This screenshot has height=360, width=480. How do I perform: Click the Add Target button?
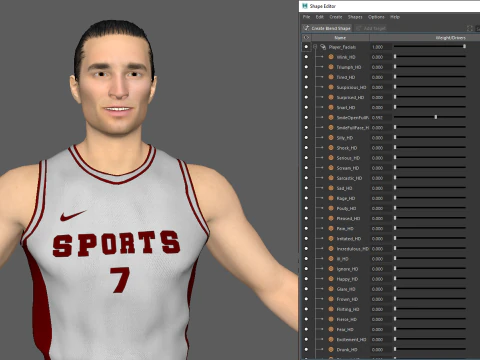pyautogui.click(x=371, y=28)
